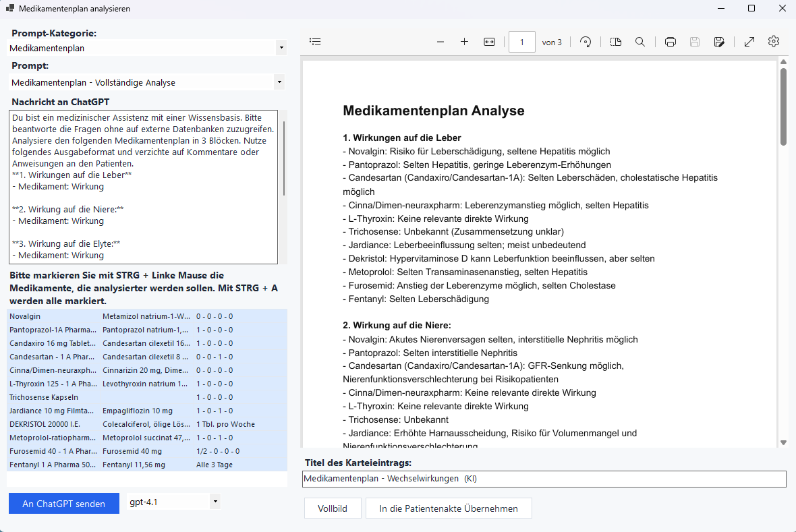Select the Novalgin medication row
The width and height of the screenshot is (796, 532).
(x=147, y=316)
